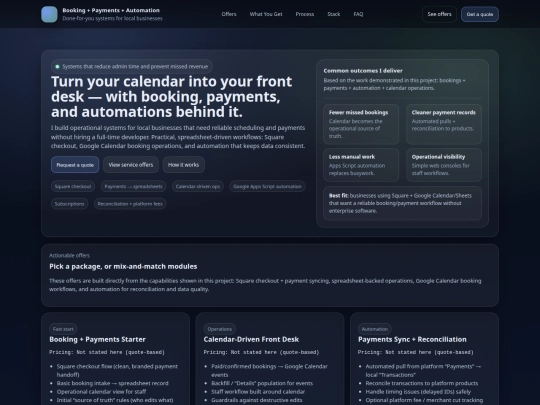Click 'Optional platform fee / merchant cut tracking' bullet

pos(424,400)
